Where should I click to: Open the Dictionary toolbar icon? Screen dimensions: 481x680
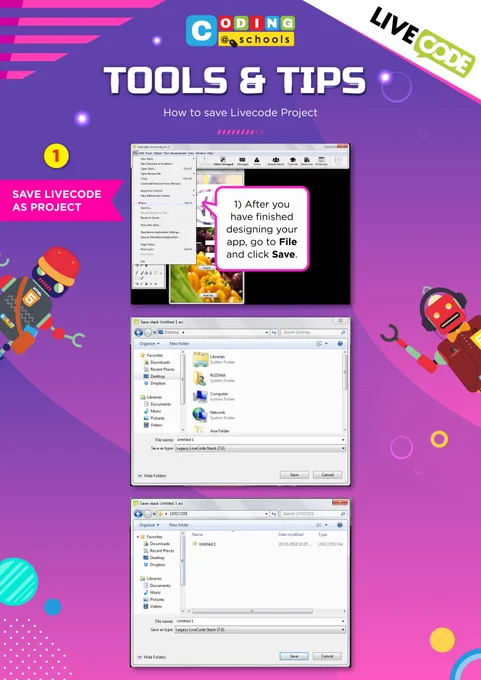[321, 161]
